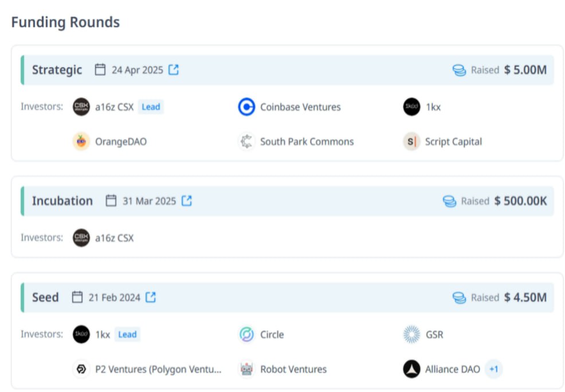Open Robot Ventures investor link
The image size is (565, 392).
tap(293, 369)
